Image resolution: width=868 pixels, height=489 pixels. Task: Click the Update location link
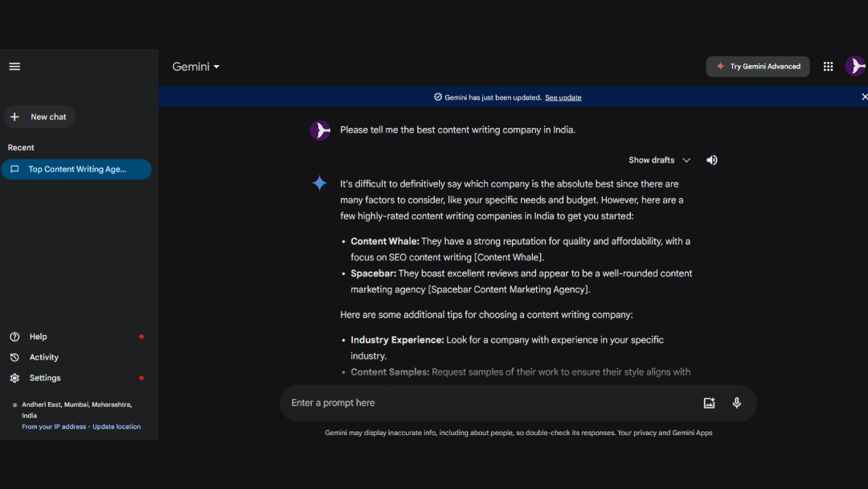[117, 427]
